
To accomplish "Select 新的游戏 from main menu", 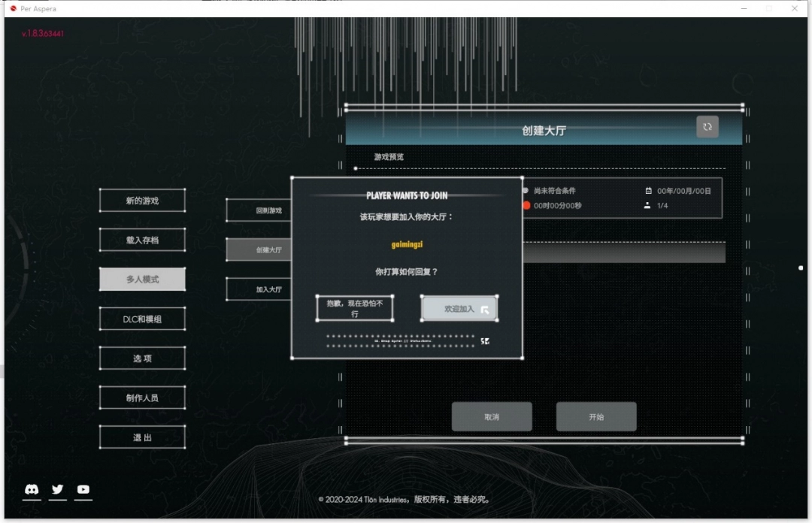I will tap(142, 201).
